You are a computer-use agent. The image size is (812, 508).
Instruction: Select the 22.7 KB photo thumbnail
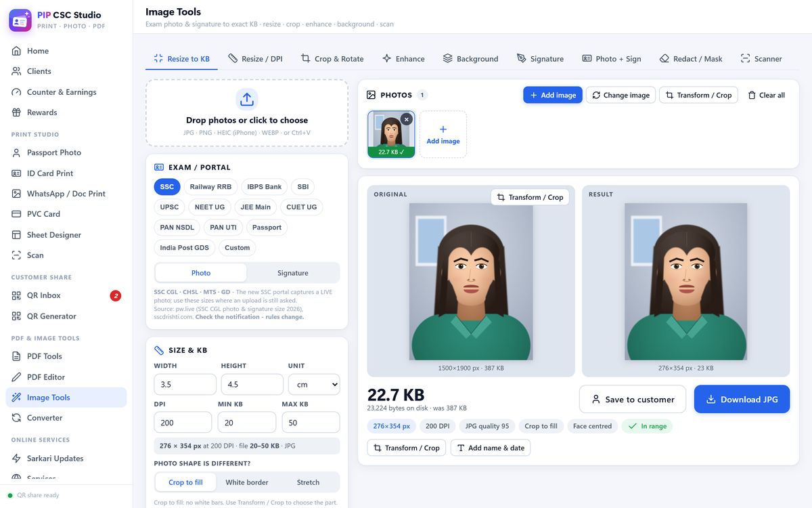[x=391, y=134]
